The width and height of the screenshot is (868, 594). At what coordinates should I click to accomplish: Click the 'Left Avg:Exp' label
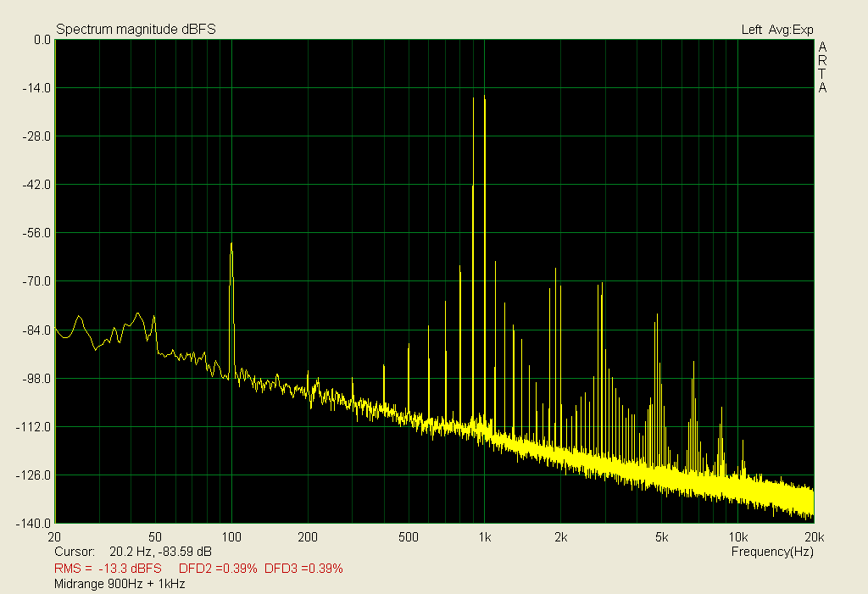pyautogui.click(x=777, y=30)
